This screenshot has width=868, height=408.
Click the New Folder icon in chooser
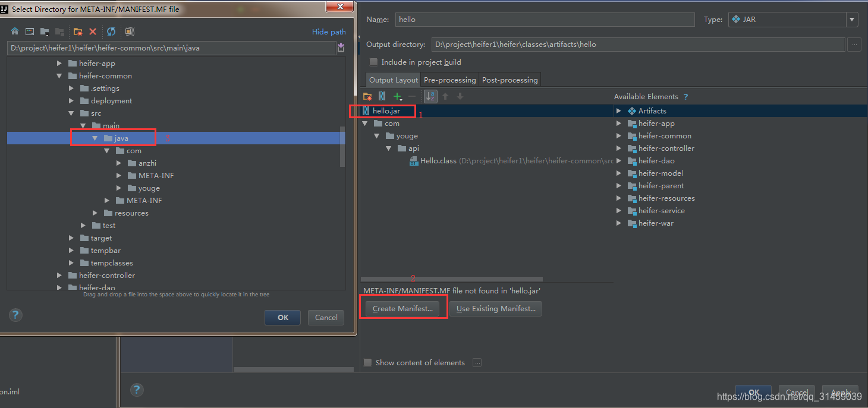pos(78,31)
